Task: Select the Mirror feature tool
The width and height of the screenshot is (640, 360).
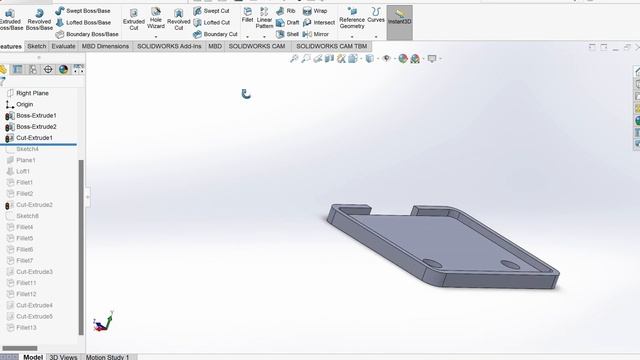Action: (x=316, y=34)
